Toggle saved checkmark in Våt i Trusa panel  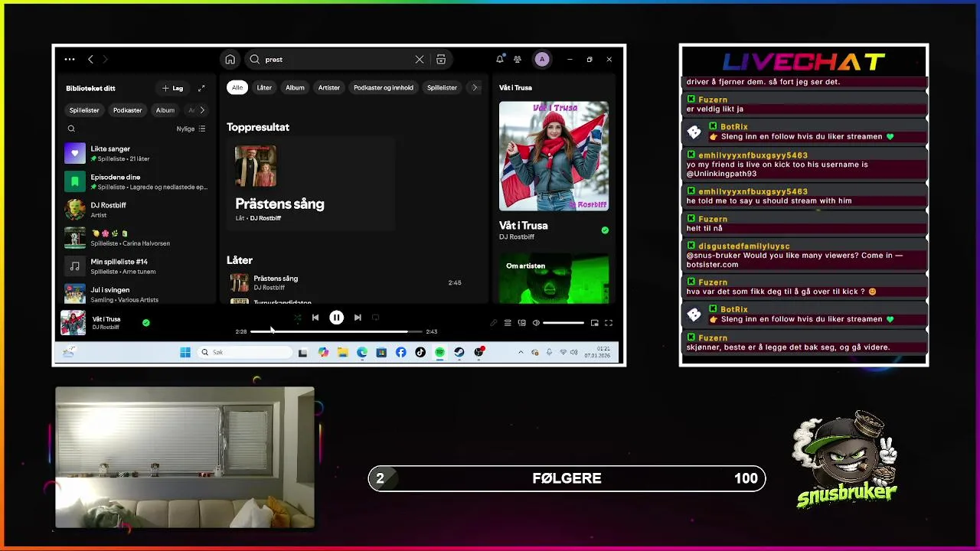pyautogui.click(x=605, y=230)
